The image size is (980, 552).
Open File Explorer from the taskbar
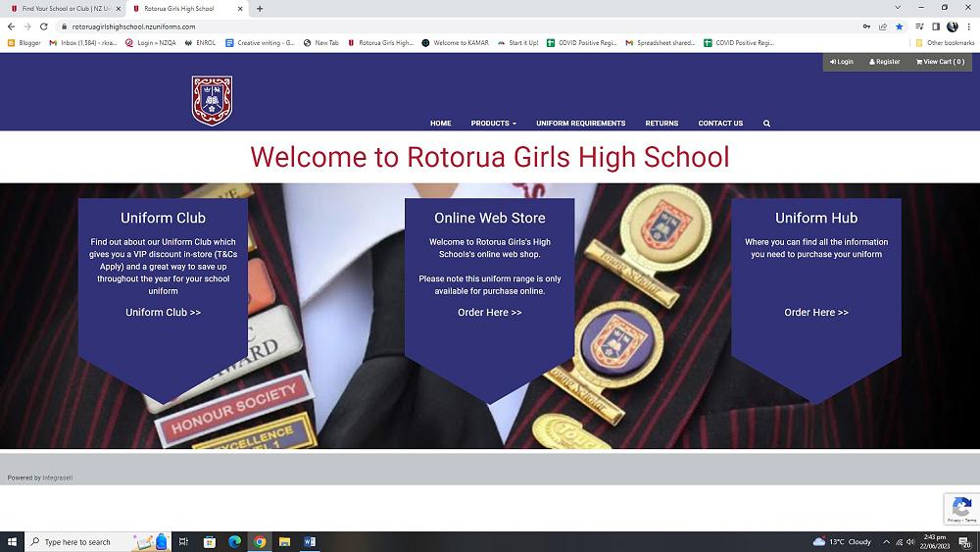pyautogui.click(x=284, y=541)
